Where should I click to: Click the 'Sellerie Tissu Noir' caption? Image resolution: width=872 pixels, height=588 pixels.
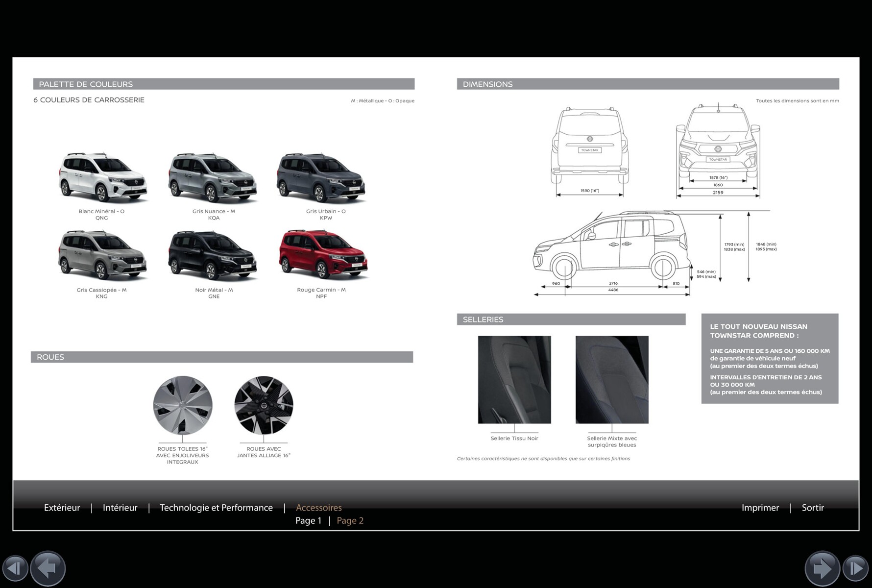pos(514,438)
